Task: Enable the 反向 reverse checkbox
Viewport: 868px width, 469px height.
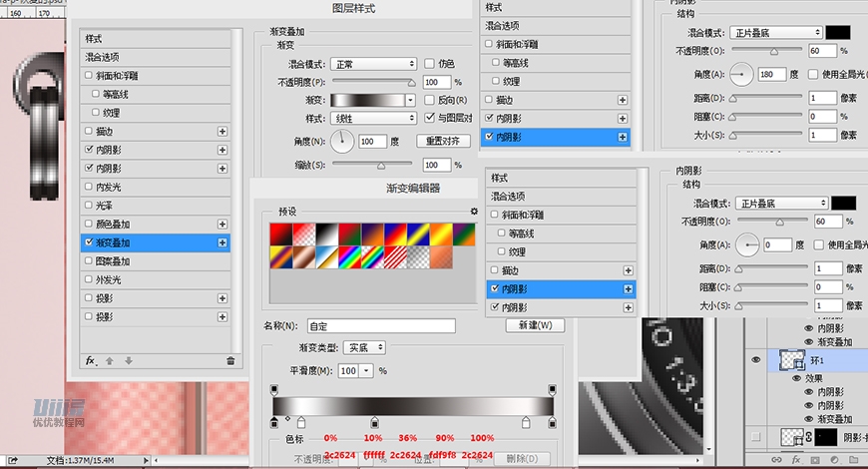Action: pyautogui.click(x=429, y=100)
